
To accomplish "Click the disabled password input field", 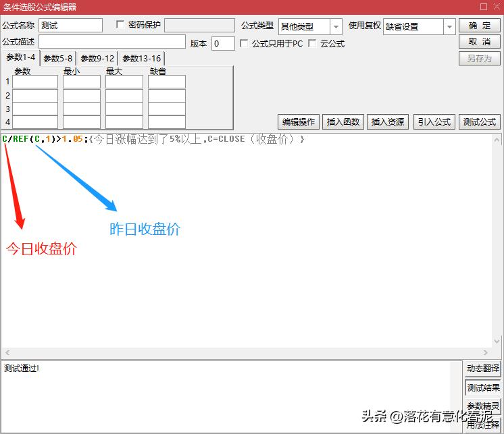I will tap(199, 26).
